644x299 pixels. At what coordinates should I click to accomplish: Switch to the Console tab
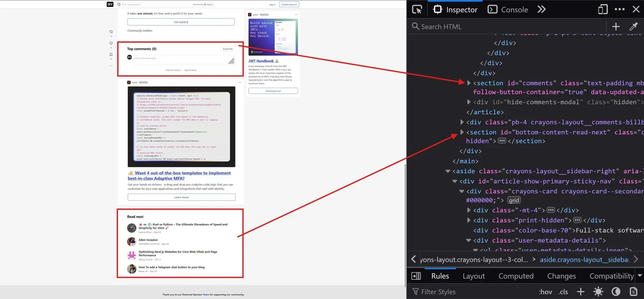coord(508,9)
